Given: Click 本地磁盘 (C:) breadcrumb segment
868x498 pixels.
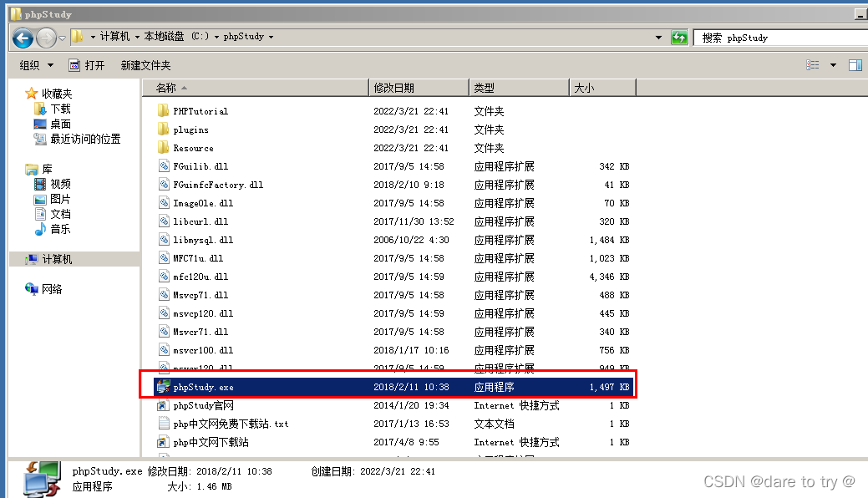Looking at the screenshot, I should point(176,37).
